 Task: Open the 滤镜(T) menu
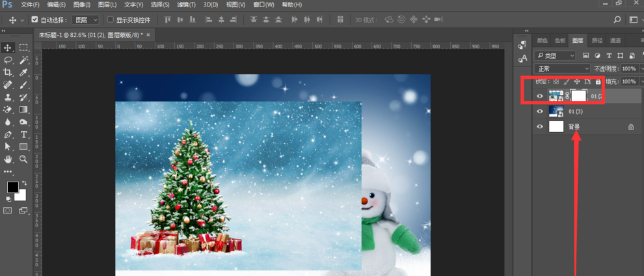point(187,5)
